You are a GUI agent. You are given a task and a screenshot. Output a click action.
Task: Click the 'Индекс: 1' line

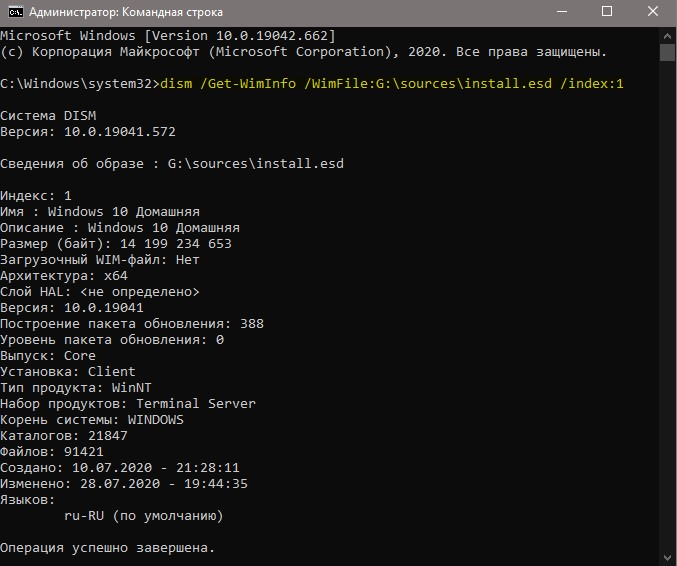coord(36,196)
